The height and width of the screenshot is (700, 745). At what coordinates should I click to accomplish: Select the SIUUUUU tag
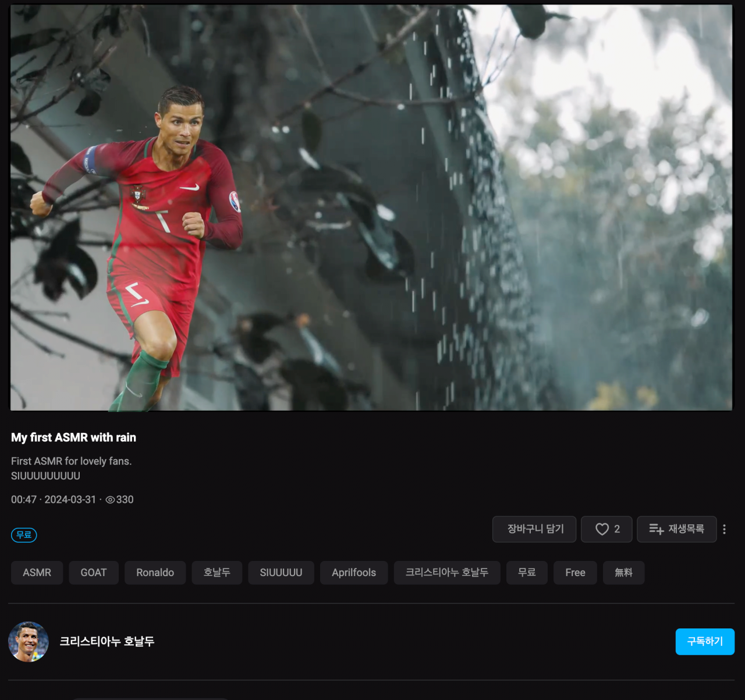tap(281, 573)
